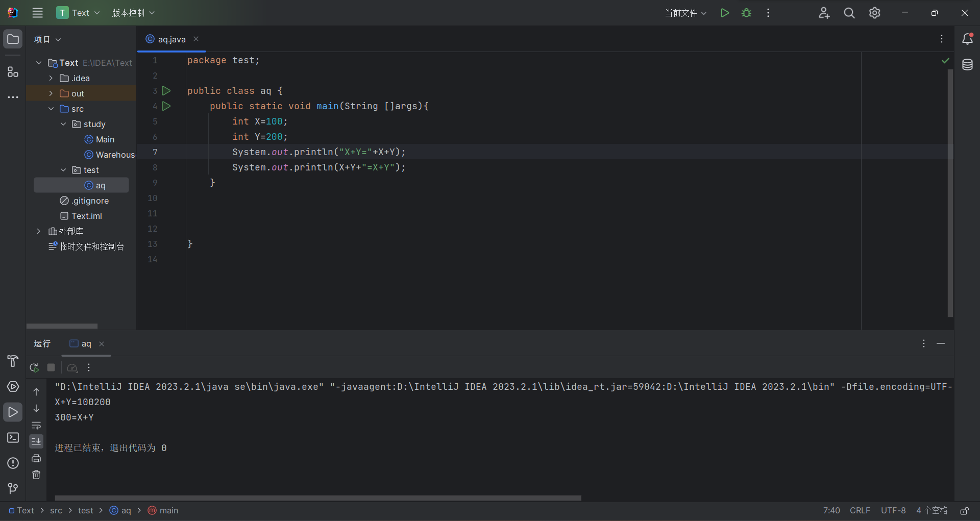Click project panel horizontal scrollbar
980x521 pixels.
[x=62, y=326]
